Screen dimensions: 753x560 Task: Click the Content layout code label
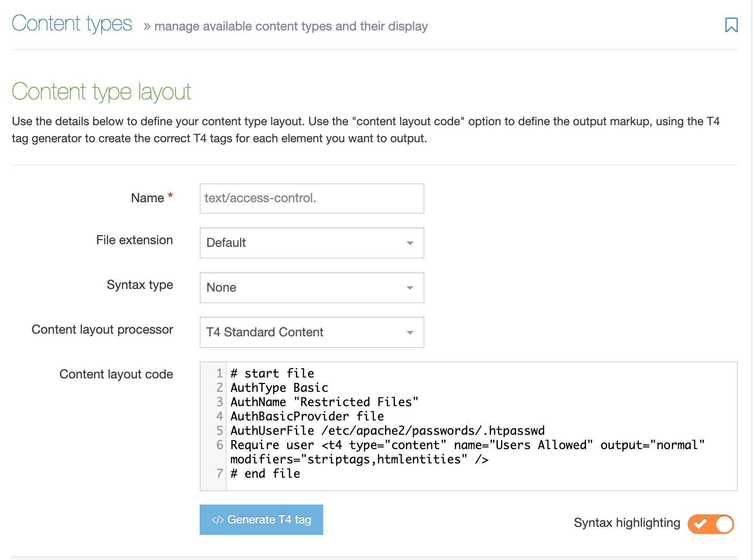coord(116,374)
